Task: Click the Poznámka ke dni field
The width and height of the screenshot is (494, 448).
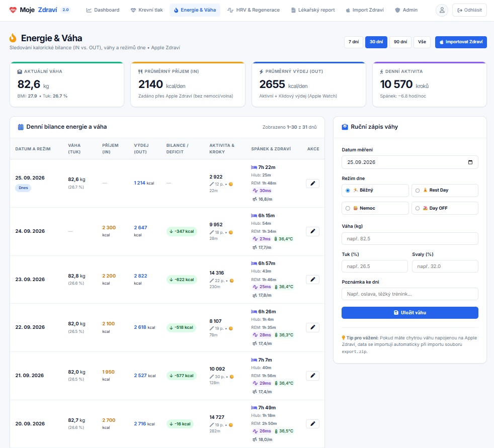Action: point(410,294)
